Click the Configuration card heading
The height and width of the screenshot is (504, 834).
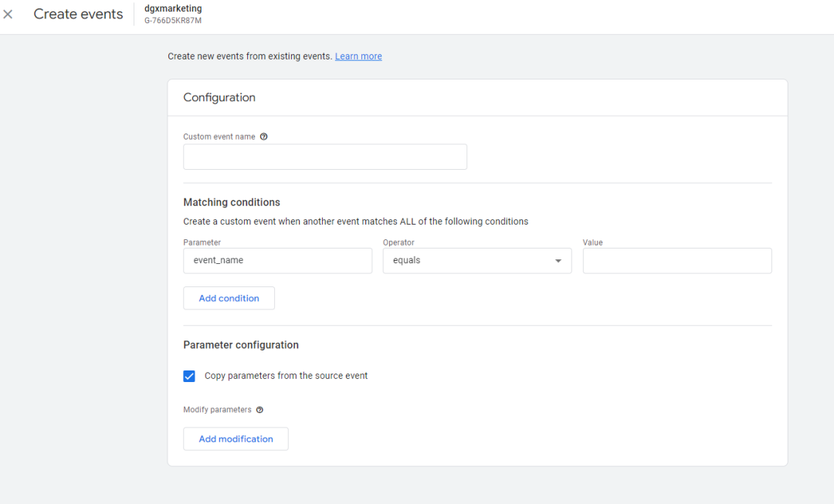click(x=219, y=97)
